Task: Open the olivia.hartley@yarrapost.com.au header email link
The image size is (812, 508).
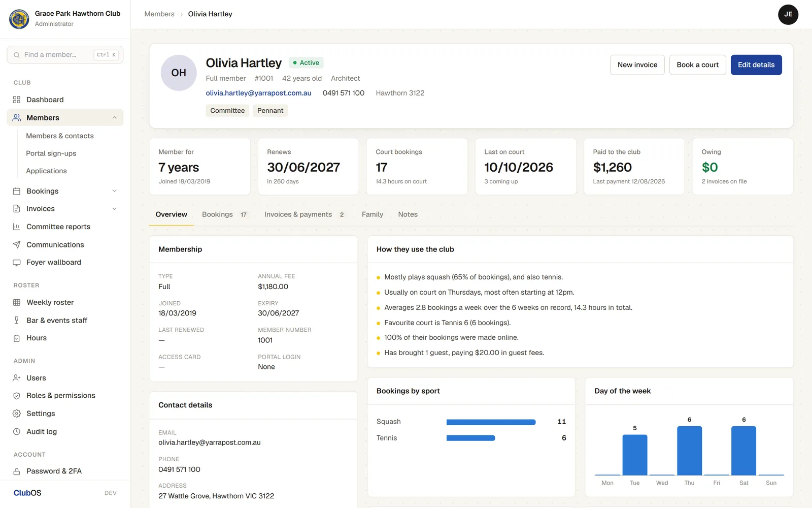Action: click(258, 93)
